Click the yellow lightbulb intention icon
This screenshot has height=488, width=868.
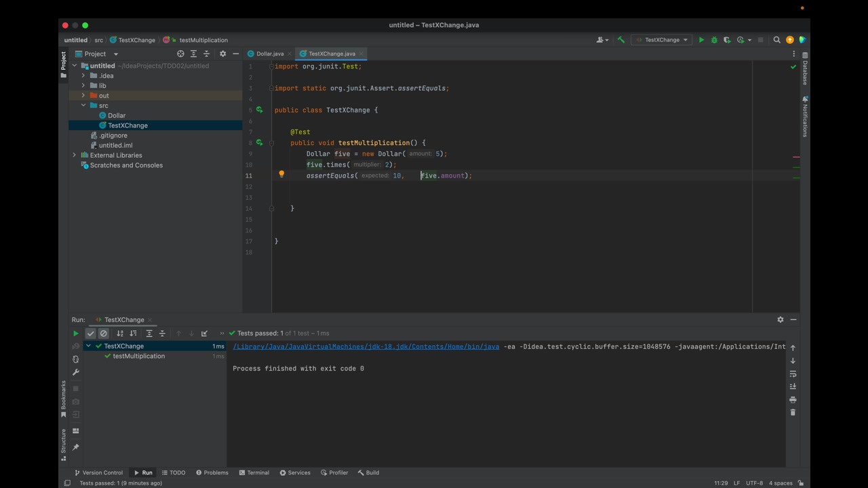point(281,175)
